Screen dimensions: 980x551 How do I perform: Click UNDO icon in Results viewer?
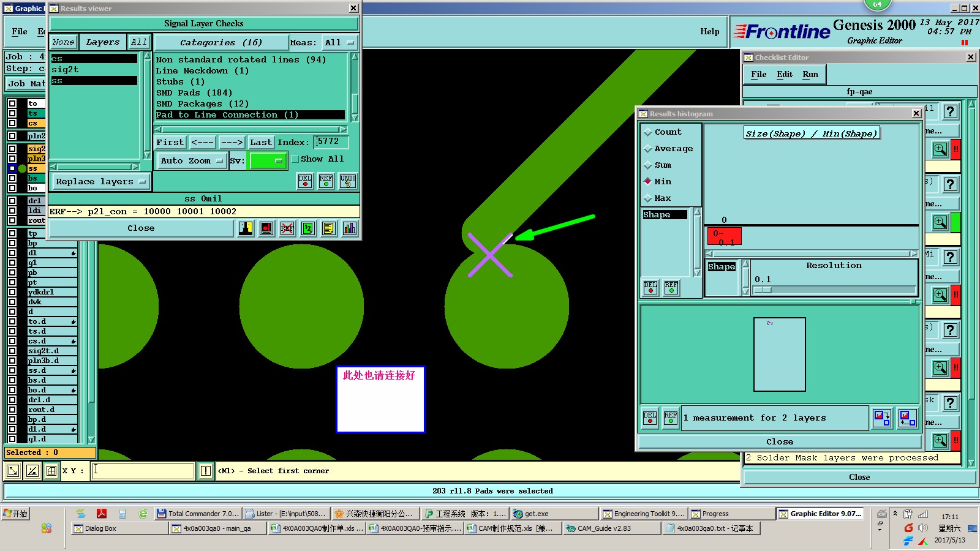point(348,181)
